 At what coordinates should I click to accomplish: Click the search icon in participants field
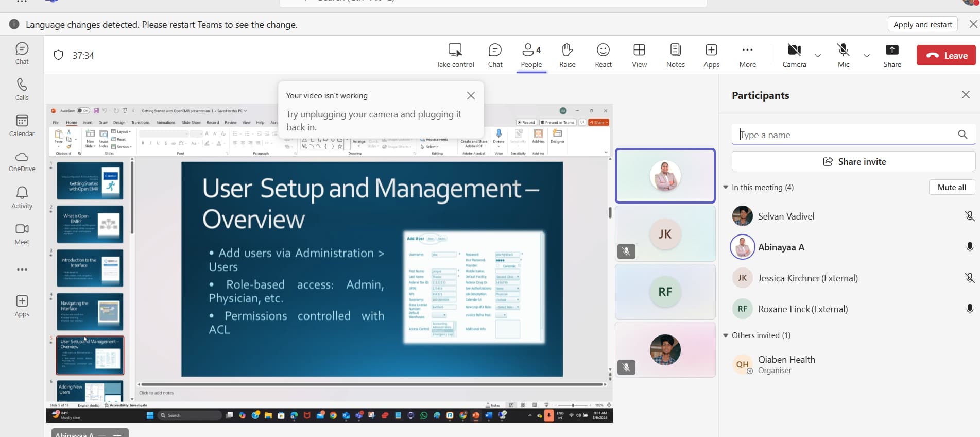click(962, 135)
